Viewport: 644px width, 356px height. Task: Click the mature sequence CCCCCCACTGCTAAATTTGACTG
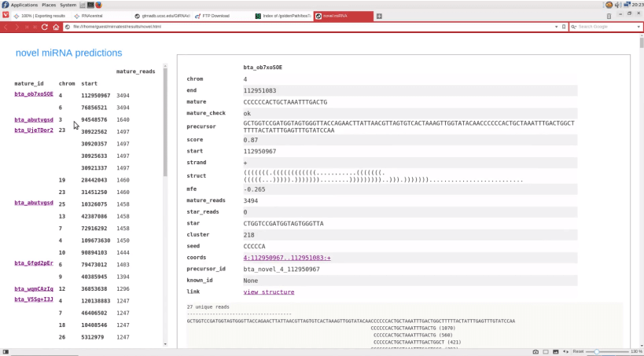[x=285, y=102]
